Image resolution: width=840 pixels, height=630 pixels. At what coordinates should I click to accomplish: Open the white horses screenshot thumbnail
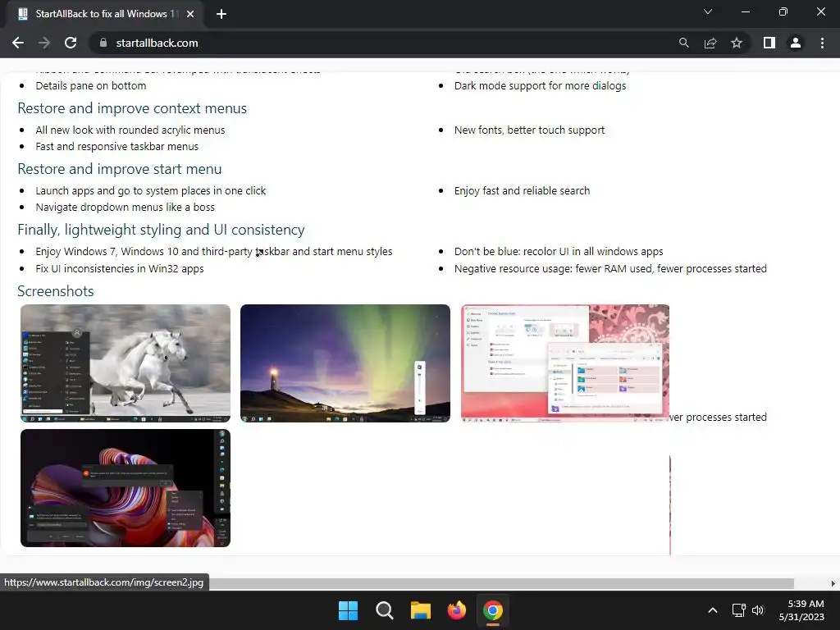click(126, 363)
